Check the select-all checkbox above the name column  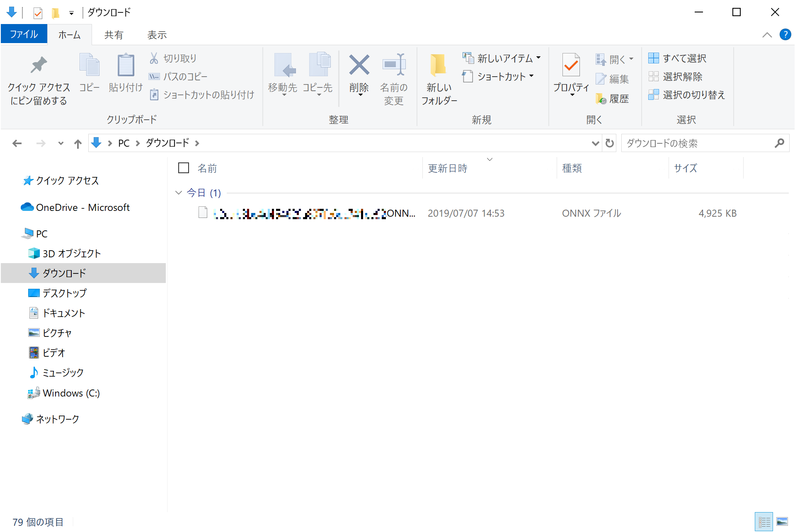point(183,168)
